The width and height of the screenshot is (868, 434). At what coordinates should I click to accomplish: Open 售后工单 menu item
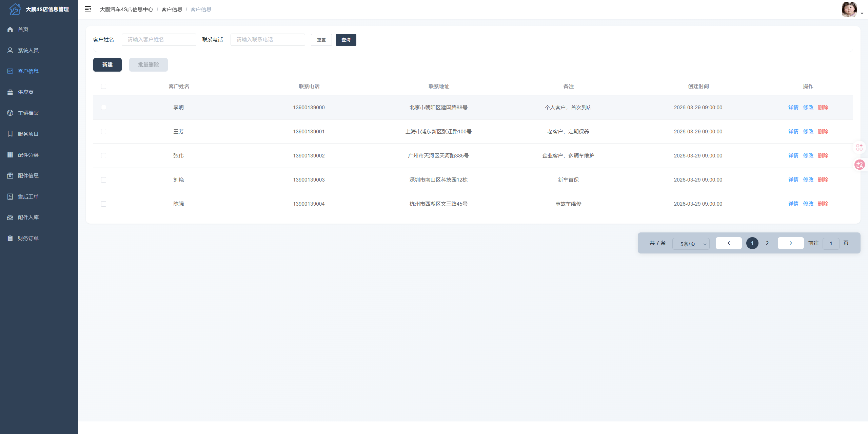click(39, 197)
